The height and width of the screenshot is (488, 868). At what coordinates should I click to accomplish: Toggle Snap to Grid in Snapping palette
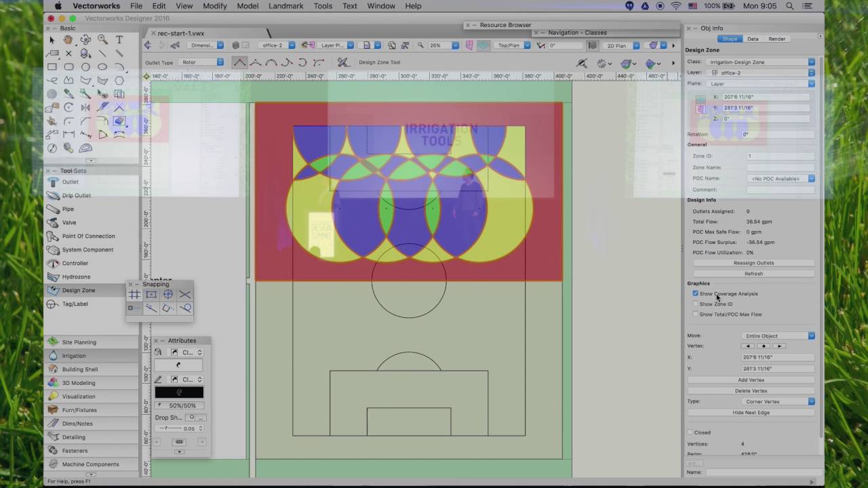pyautogui.click(x=134, y=294)
